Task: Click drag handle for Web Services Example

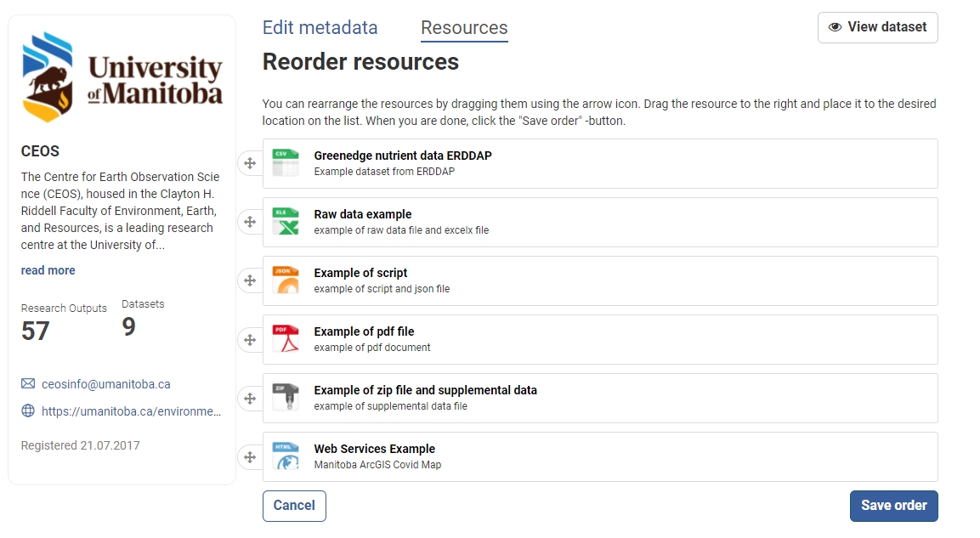Action: [x=250, y=456]
